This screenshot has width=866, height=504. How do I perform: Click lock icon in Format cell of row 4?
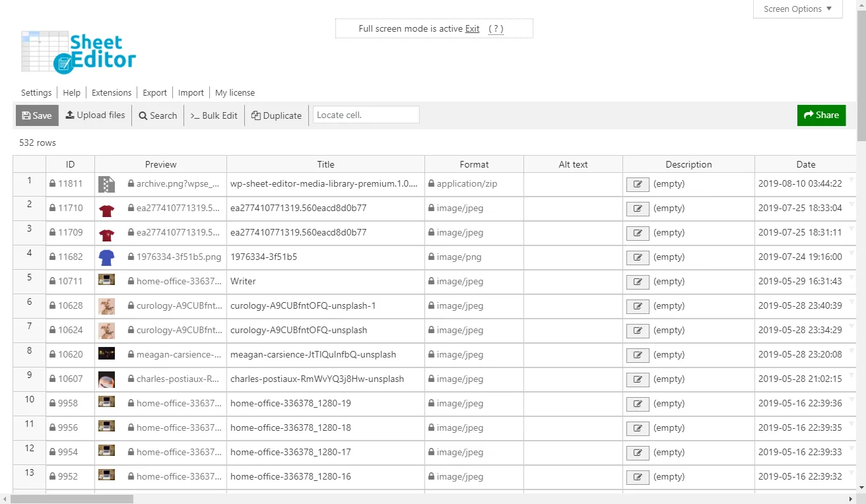431,257
